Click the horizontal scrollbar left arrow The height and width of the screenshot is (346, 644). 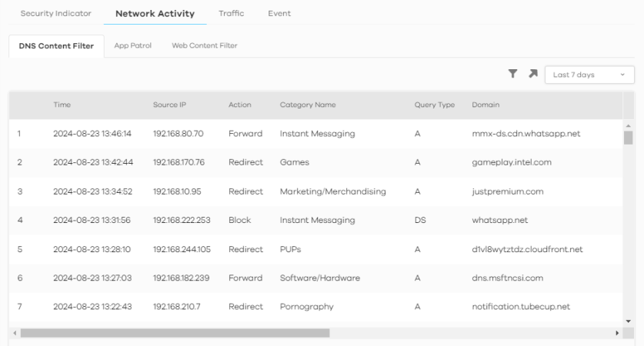[x=15, y=333]
